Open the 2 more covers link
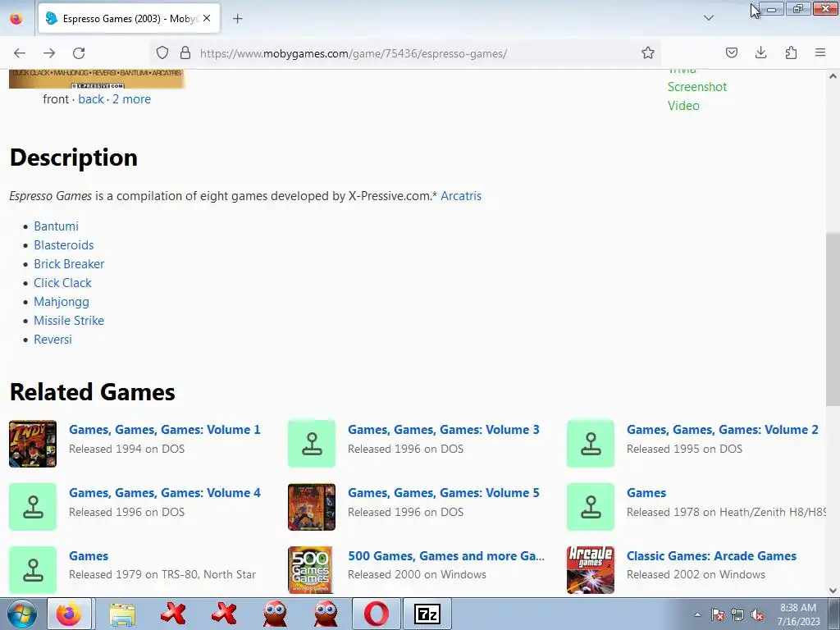This screenshot has width=840, height=630. (x=131, y=99)
